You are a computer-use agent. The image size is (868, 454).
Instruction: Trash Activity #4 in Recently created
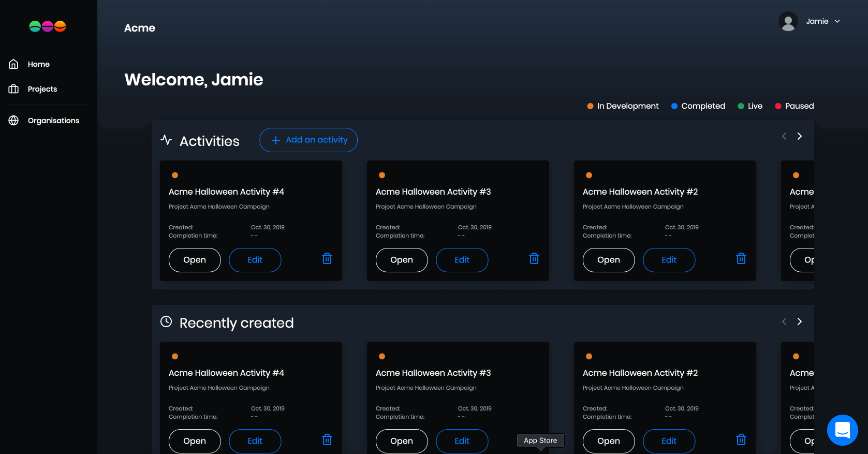327,440
